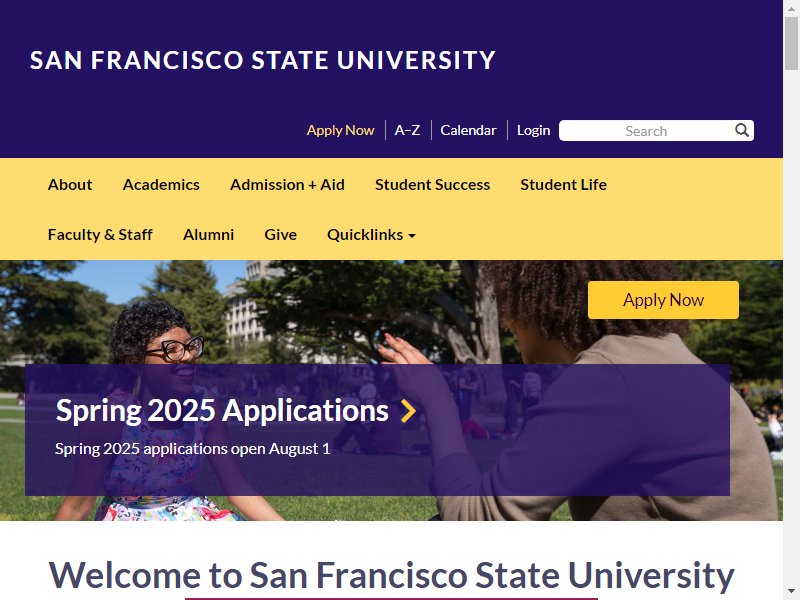
Task: Click into the Search text field
Action: 645,131
